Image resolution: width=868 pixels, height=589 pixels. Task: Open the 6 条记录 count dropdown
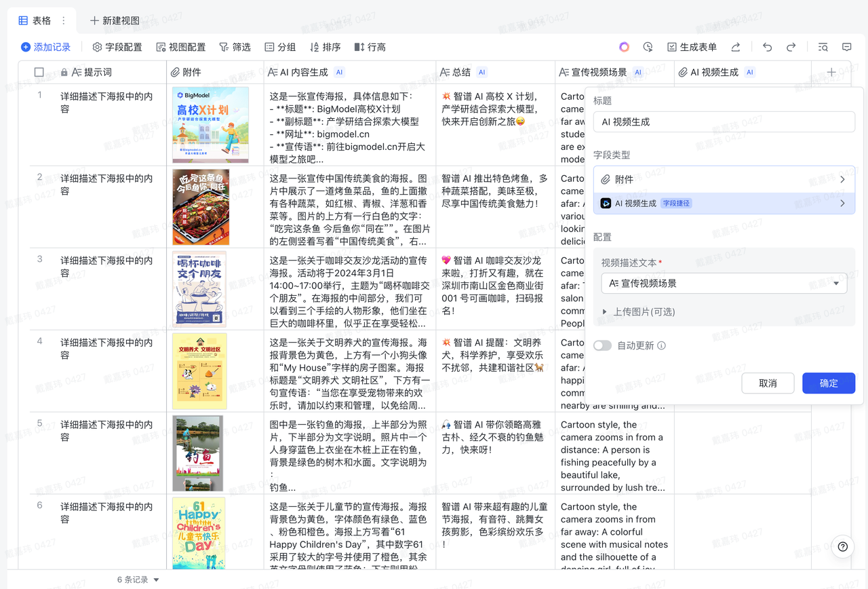click(138, 579)
